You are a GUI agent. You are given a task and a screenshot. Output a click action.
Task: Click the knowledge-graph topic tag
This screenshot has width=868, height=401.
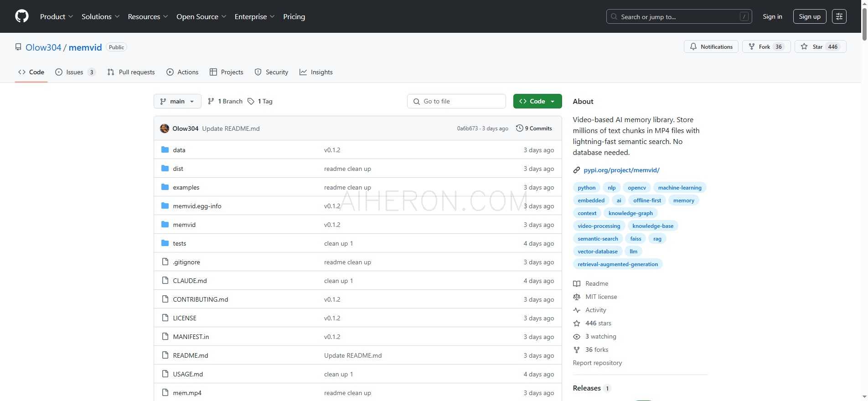630,213
